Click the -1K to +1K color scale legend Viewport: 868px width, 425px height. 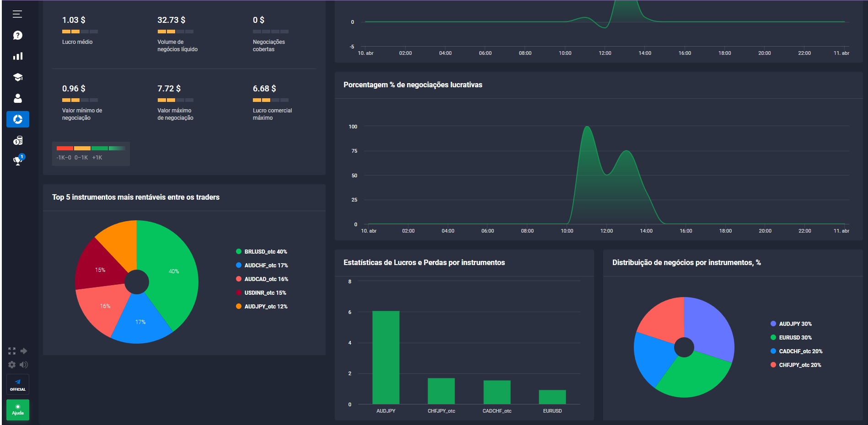[90, 152]
